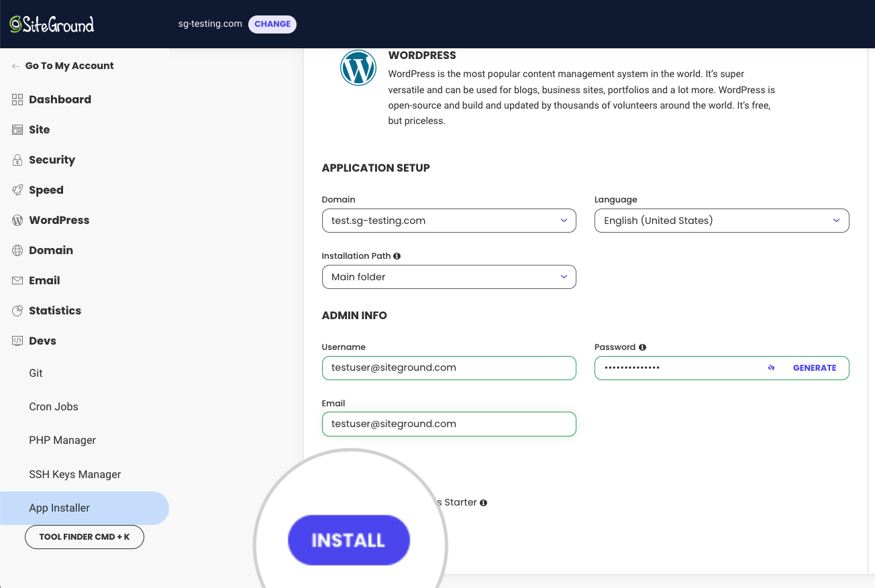
Task: Click the Security padlock icon
Action: pyautogui.click(x=17, y=160)
